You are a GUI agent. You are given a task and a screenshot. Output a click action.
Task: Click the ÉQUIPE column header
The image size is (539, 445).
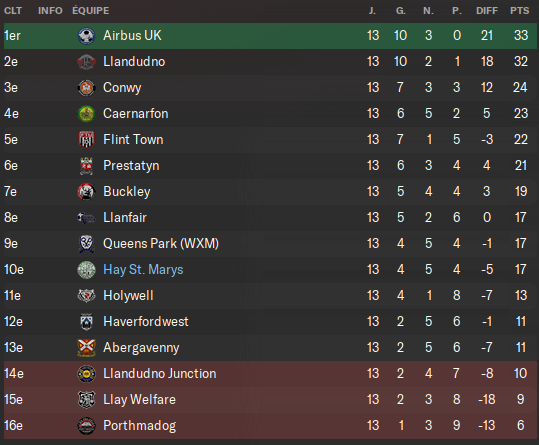91,11
